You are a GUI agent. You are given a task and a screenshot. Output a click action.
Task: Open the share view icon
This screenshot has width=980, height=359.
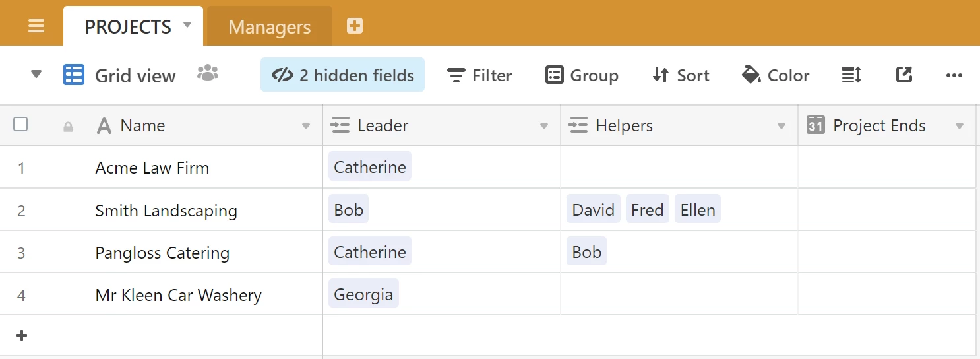click(x=904, y=75)
